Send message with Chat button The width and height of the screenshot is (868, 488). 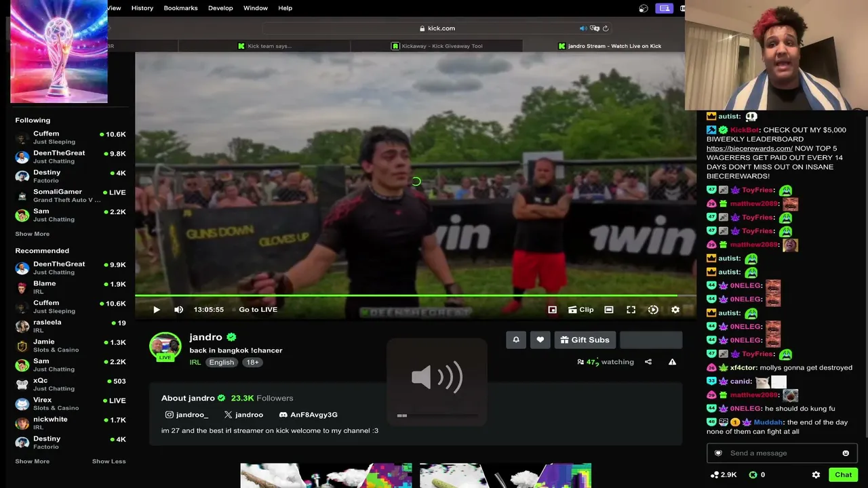(x=844, y=475)
